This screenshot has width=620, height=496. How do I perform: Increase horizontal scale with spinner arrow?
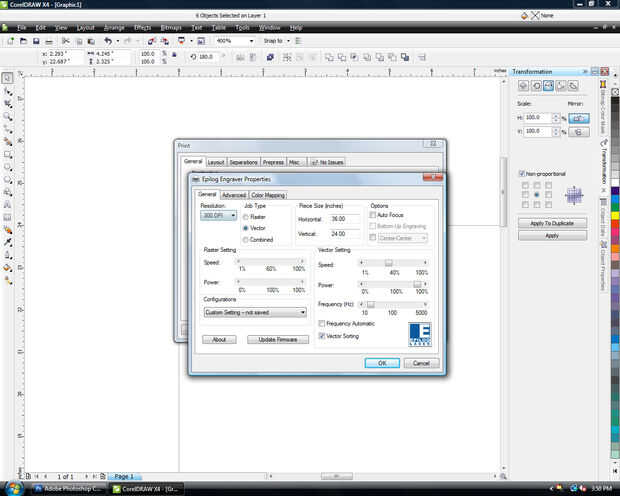[x=556, y=115]
